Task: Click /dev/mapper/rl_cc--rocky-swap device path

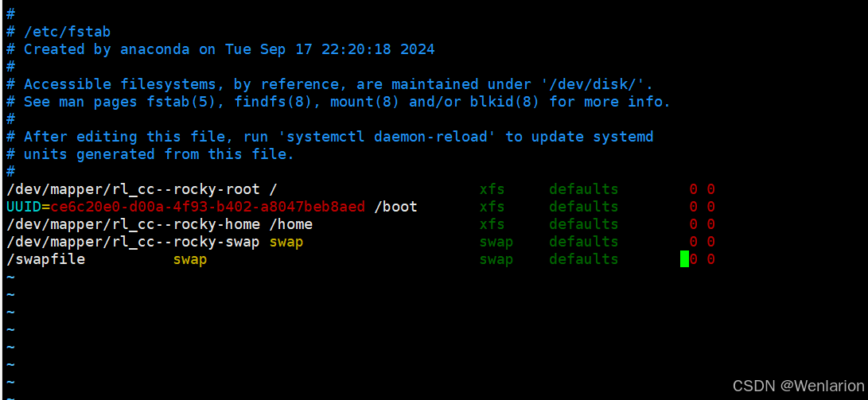Action: 133,242
